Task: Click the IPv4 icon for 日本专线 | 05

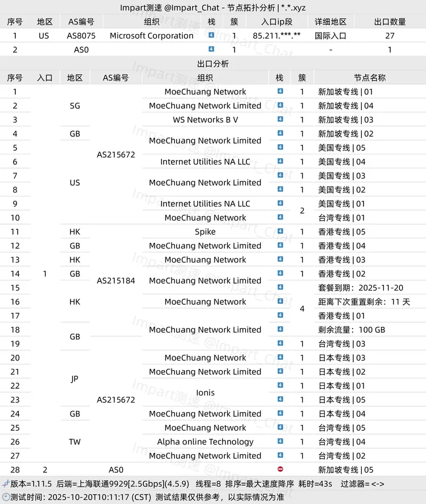Action: click(279, 400)
